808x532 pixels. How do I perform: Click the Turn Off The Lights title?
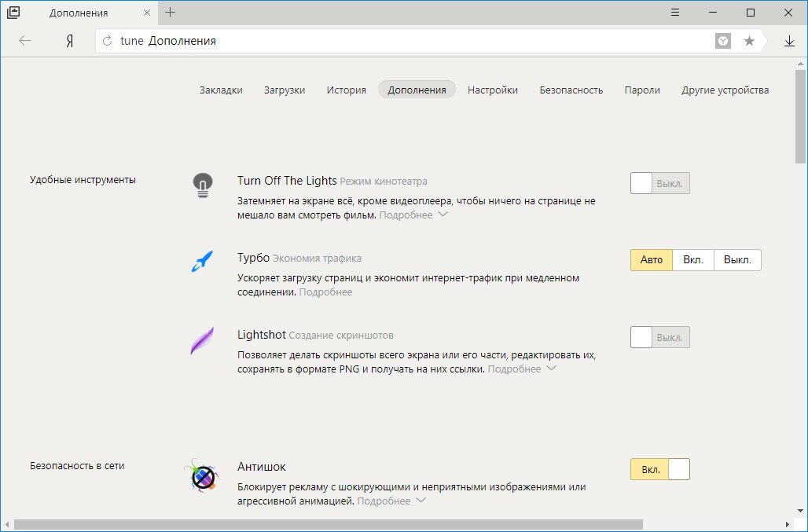pos(287,181)
